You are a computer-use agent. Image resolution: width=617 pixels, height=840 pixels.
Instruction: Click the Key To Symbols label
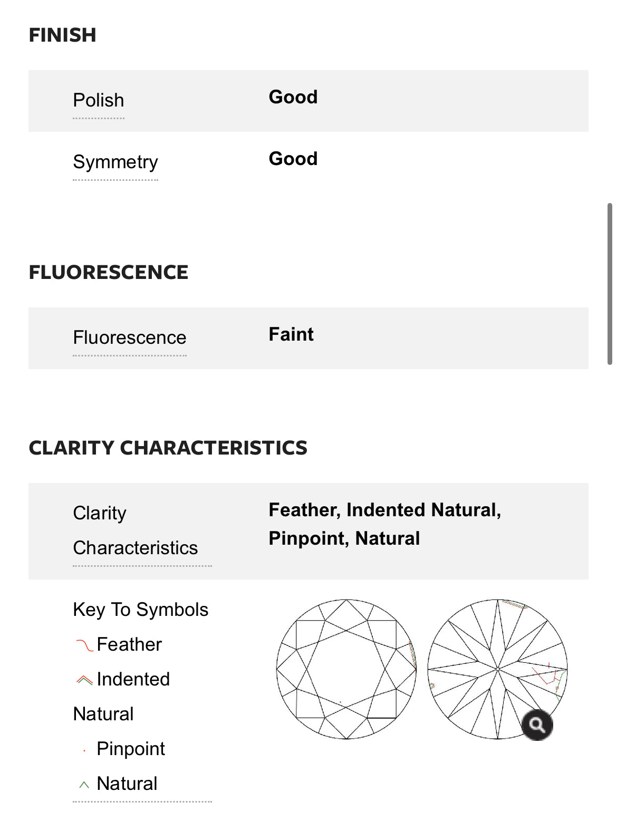point(141,610)
